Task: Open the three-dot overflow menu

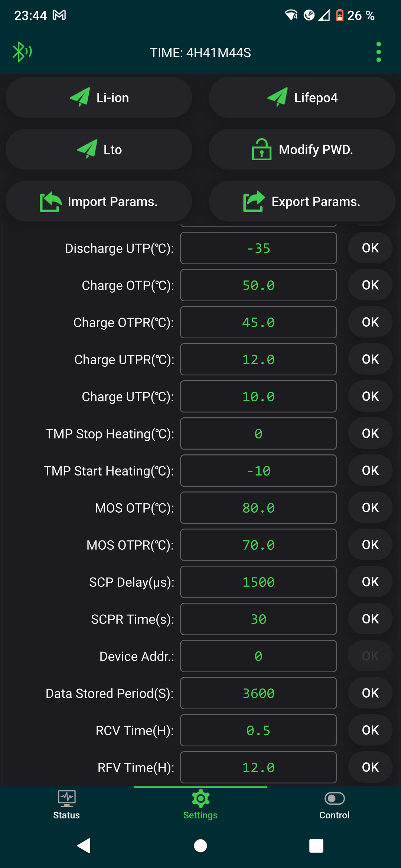Action: [x=378, y=52]
